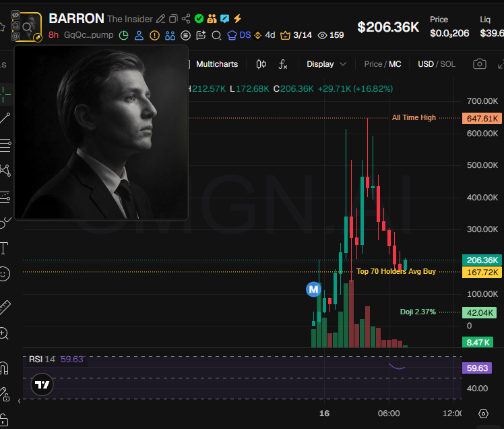Click the green verified checkmark badge

199,19
